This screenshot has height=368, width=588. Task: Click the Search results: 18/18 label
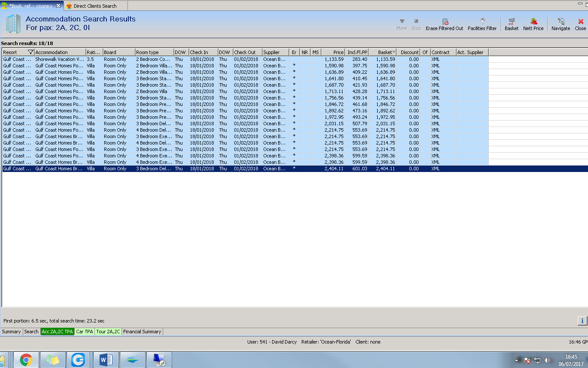[x=27, y=43]
